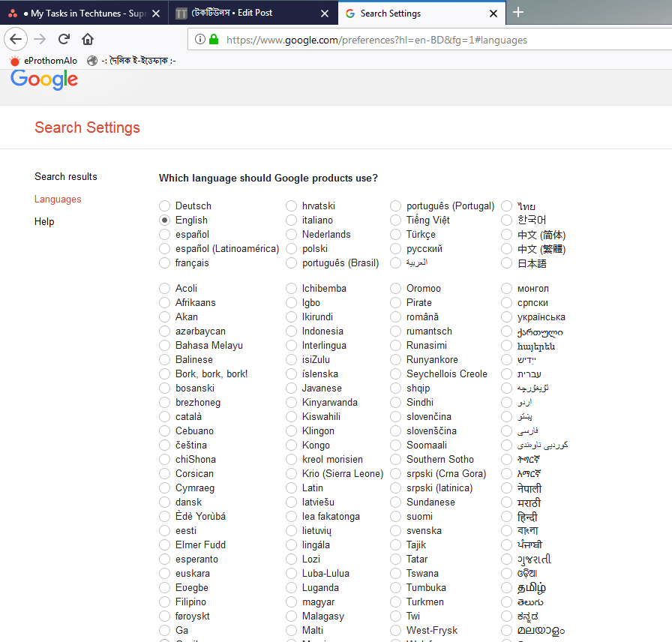The width and height of the screenshot is (672, 642).
Task: Open a new tab with the plus button
Action: pos(518,13)
